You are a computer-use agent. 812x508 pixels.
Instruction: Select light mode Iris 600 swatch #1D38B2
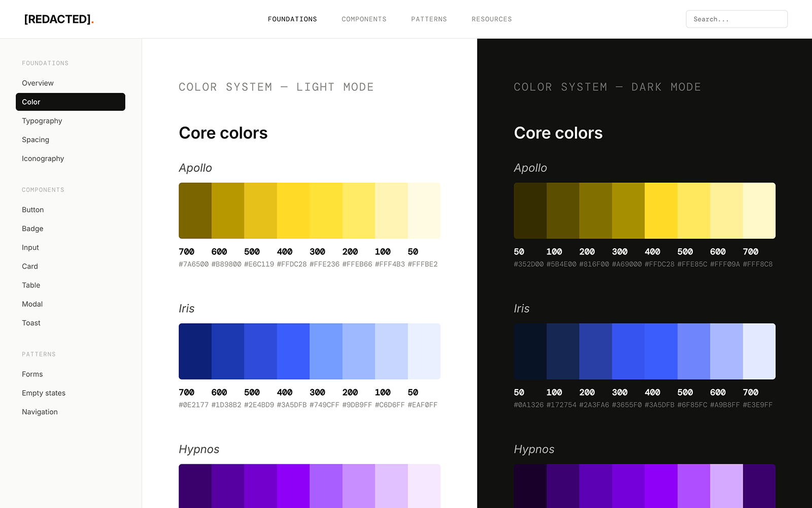pyautogui.click(x=228, y=352)
